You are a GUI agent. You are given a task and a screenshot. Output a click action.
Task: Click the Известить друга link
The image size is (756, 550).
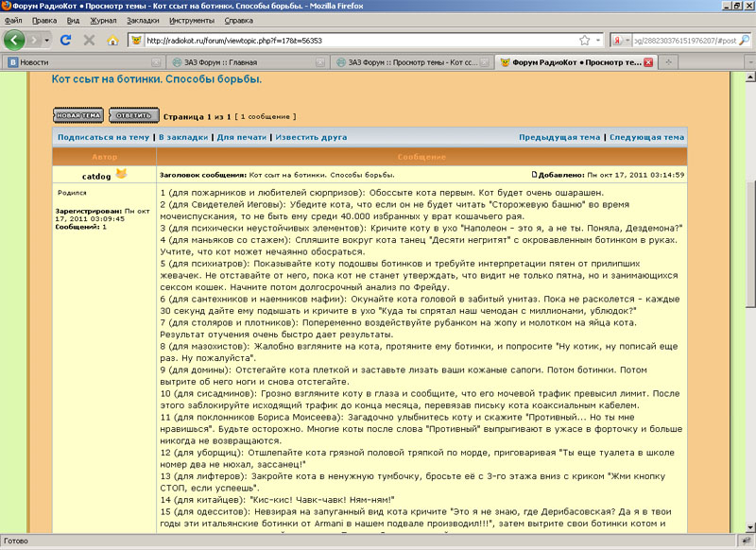click(311, 137)
